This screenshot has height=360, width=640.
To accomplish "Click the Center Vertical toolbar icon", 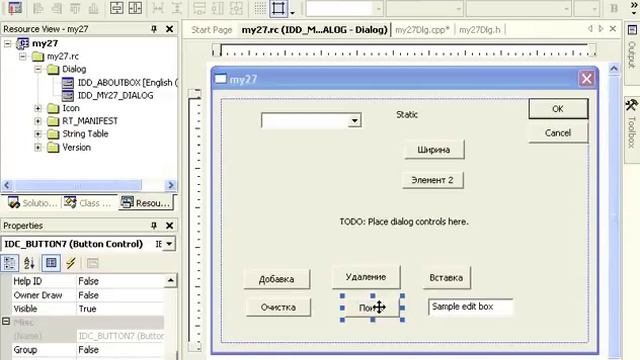I will click(117, 8).
